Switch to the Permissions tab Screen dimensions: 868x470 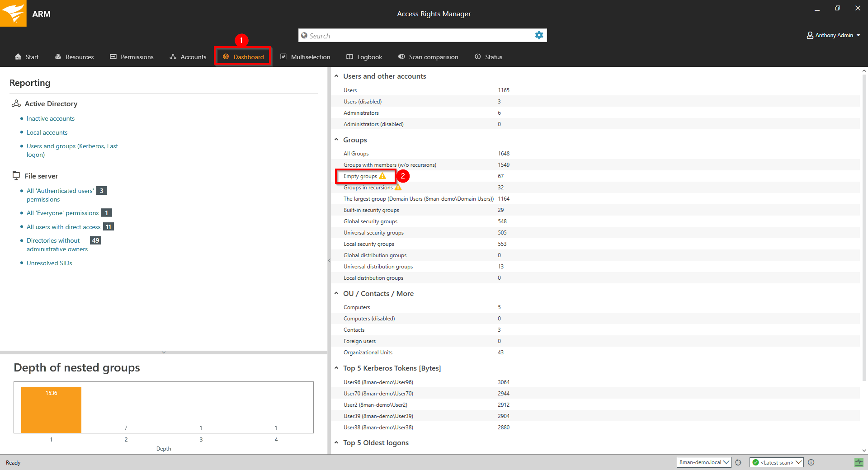tap(132, 57)
